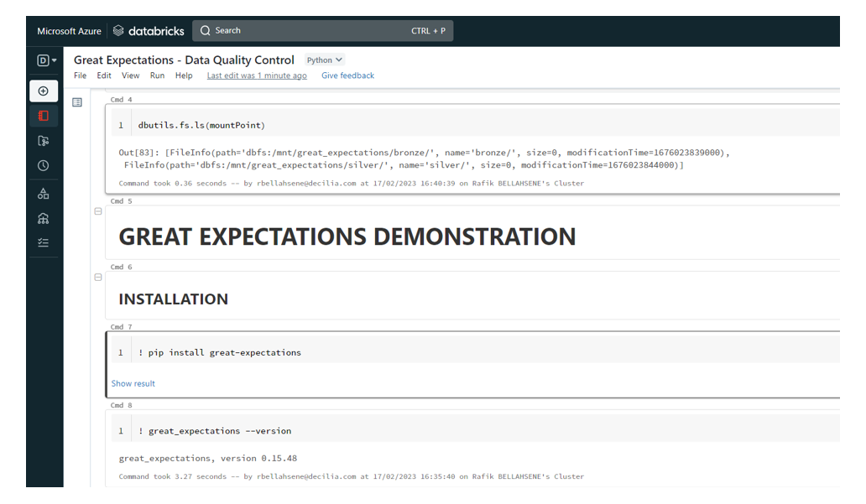Open the Run menu
Viewport: 866px width, 504px height.
tap(158, 75)
